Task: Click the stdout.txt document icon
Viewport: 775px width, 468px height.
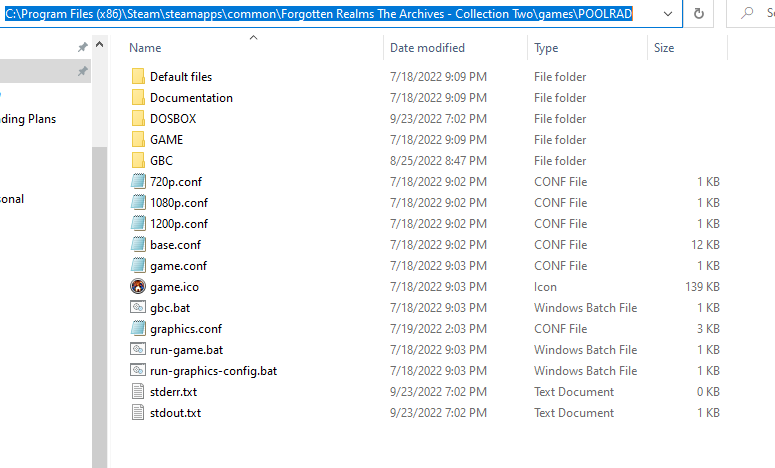Action: 138,413
